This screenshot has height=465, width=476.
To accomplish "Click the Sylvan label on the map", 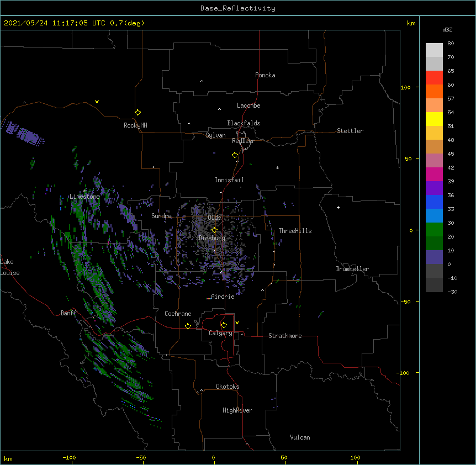I will tap(215, 135).
